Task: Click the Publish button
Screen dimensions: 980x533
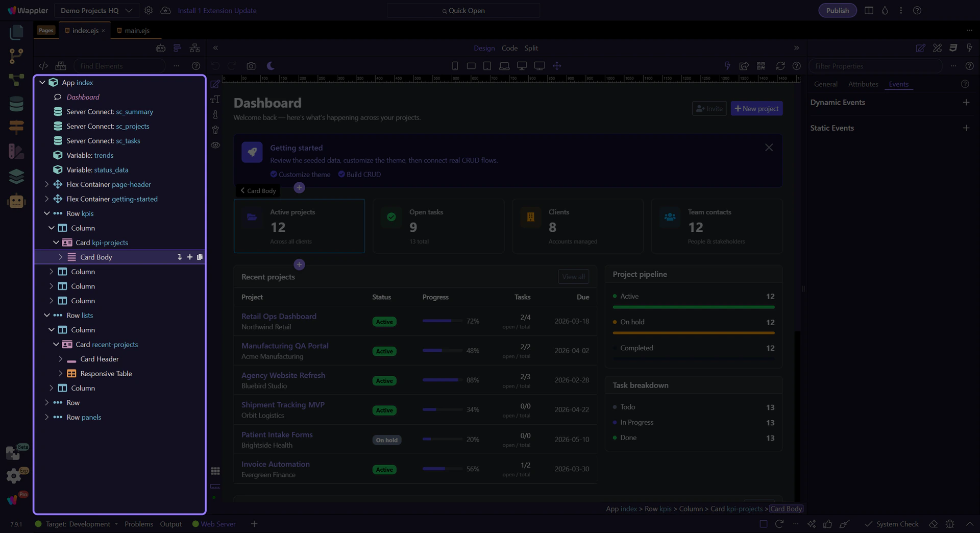Action: coord(838,10)
